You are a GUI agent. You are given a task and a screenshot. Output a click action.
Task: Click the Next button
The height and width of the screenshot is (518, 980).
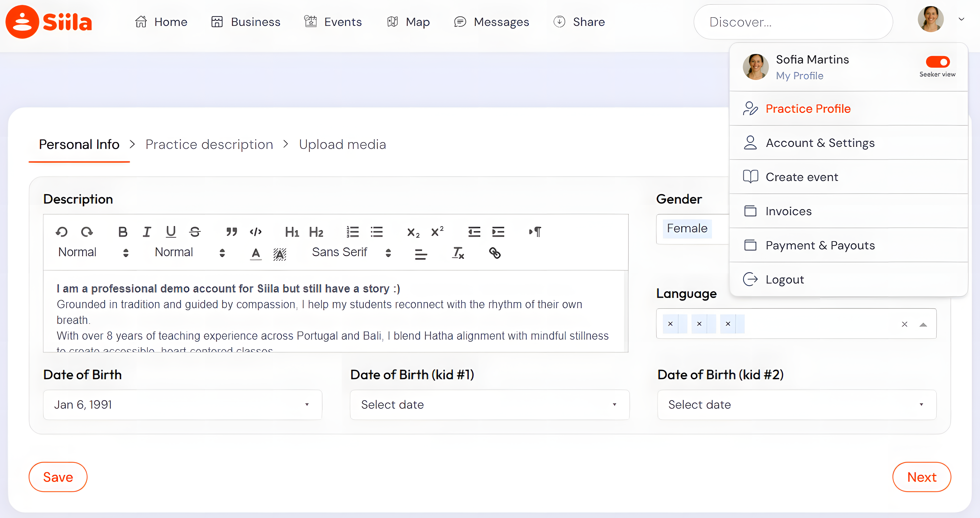(x=922, y=477)
